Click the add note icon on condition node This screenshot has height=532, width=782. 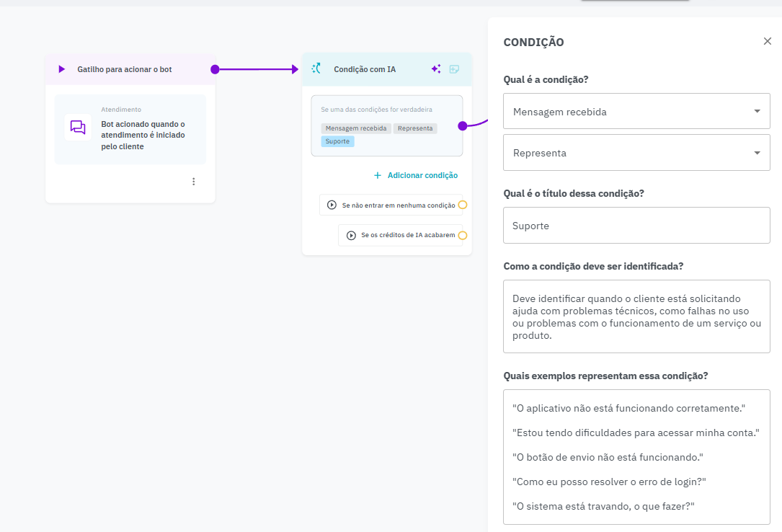(x=454, y=69)
